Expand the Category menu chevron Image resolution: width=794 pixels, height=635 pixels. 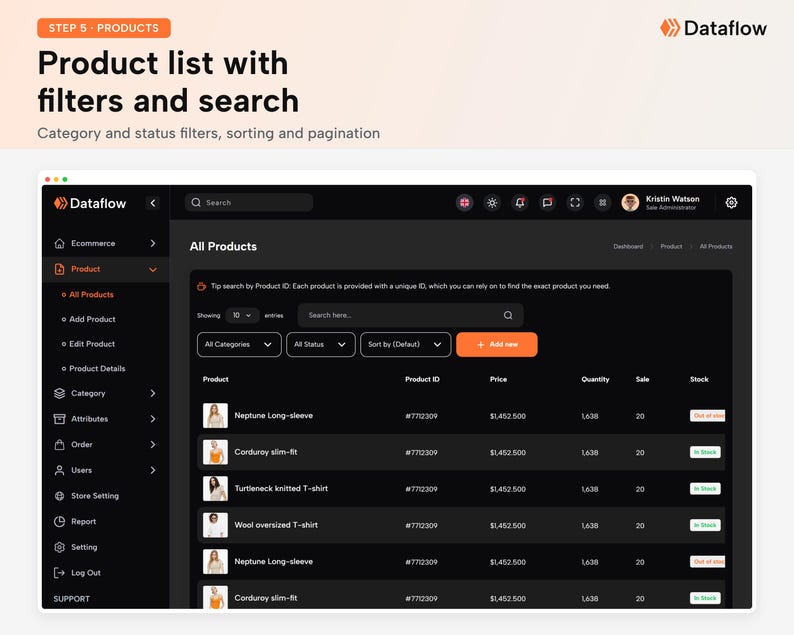(x=153, y=393)
